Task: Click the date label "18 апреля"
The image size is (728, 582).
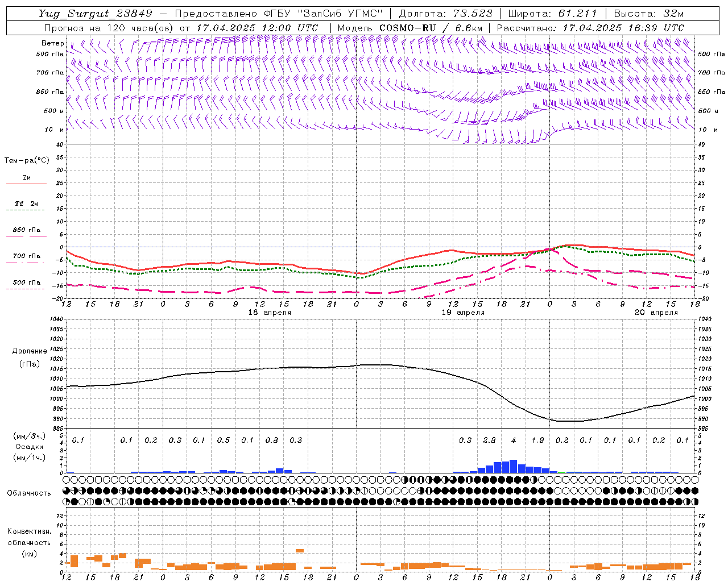Action: pos(270,313)
